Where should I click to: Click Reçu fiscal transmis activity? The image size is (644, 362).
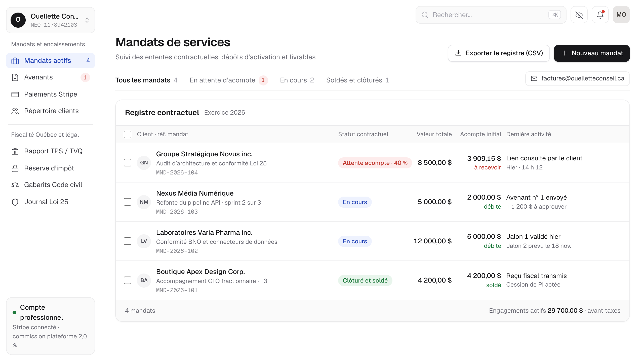[536, 276]
